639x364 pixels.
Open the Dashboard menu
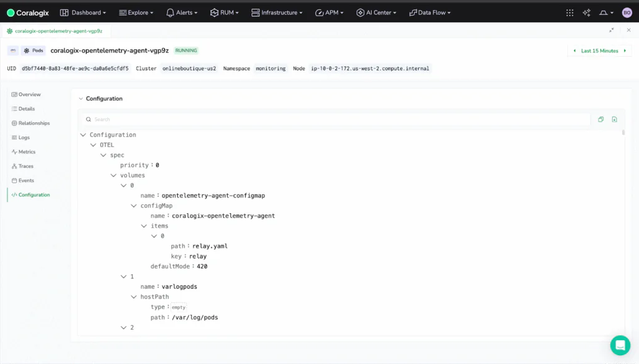click(x=83, y=12)
